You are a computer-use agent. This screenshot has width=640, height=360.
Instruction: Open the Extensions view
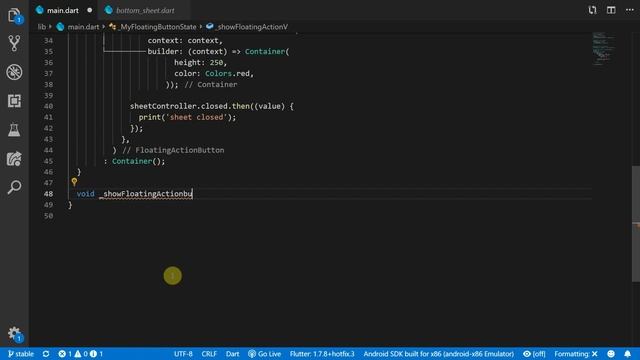tap(14, 101)
